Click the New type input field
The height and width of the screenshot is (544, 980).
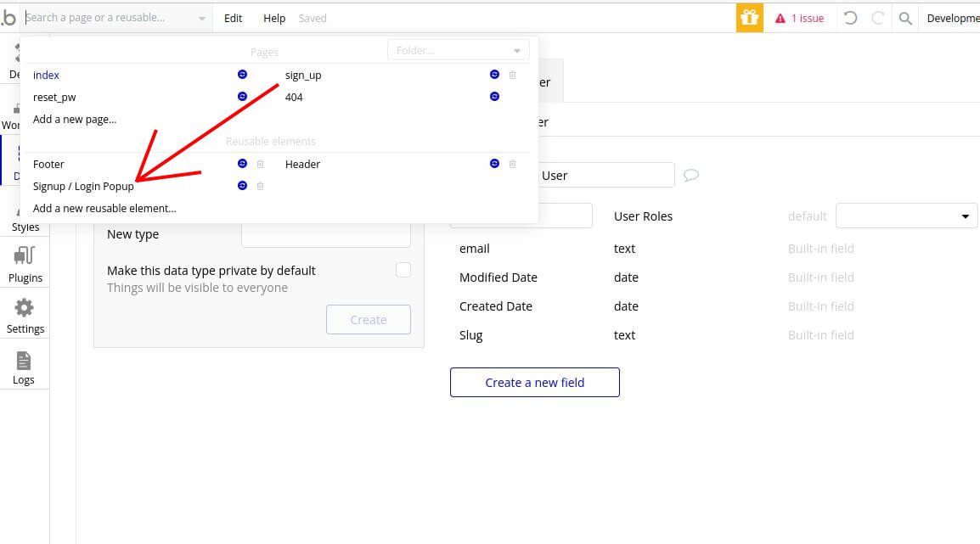coord(325,235)
